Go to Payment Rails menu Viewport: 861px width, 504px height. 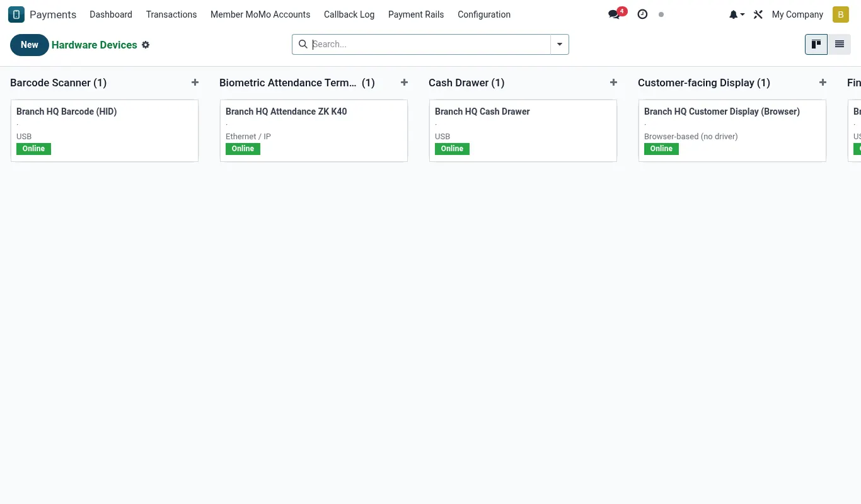click(416, 14)
